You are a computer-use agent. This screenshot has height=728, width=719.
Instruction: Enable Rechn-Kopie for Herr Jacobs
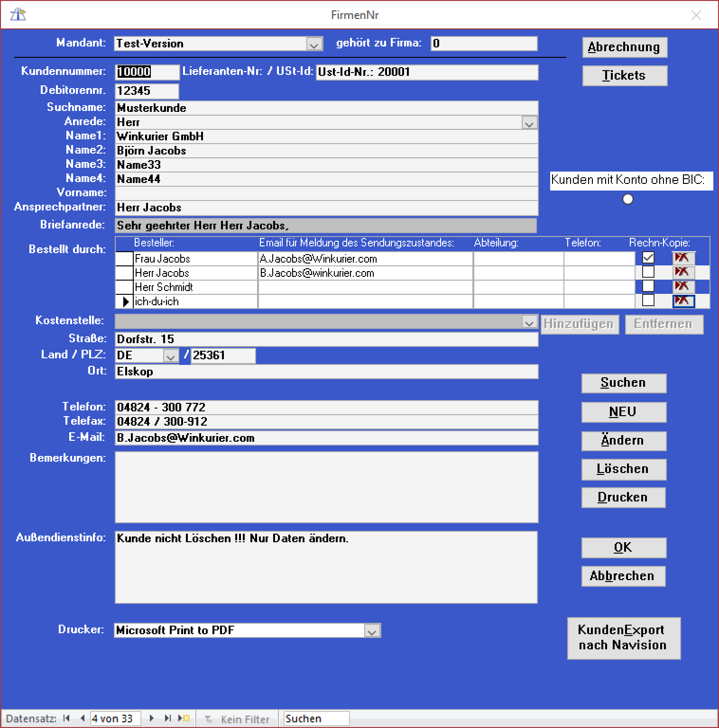[x=648, y=272]
